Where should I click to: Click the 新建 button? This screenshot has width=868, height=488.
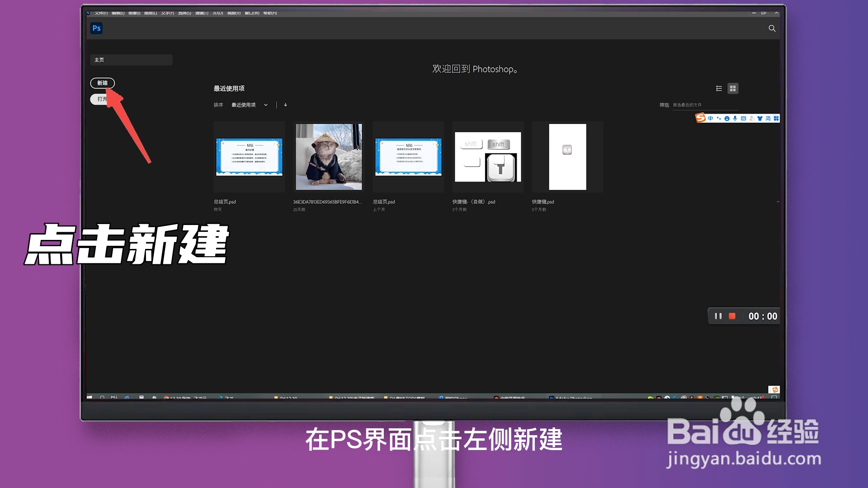point(103,83)
